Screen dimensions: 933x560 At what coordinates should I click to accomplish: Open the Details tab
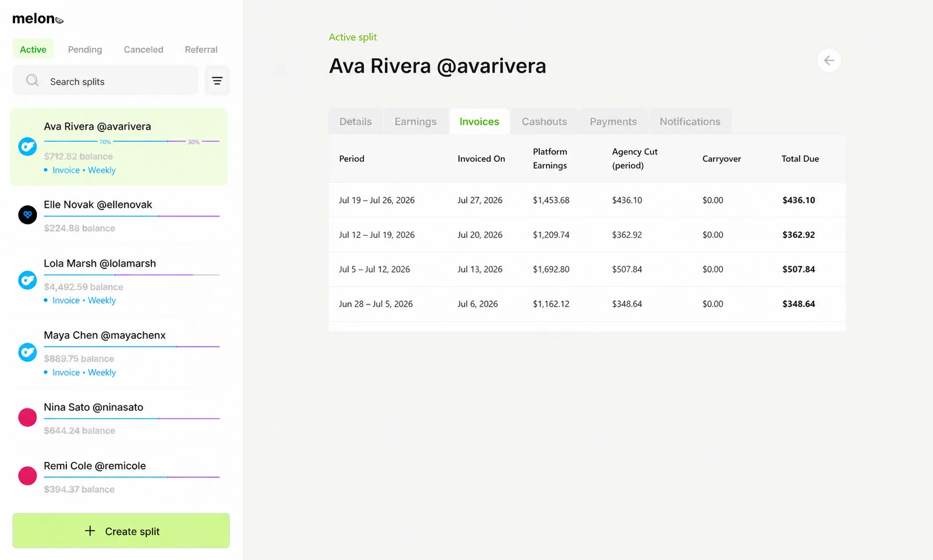(356, 122)
